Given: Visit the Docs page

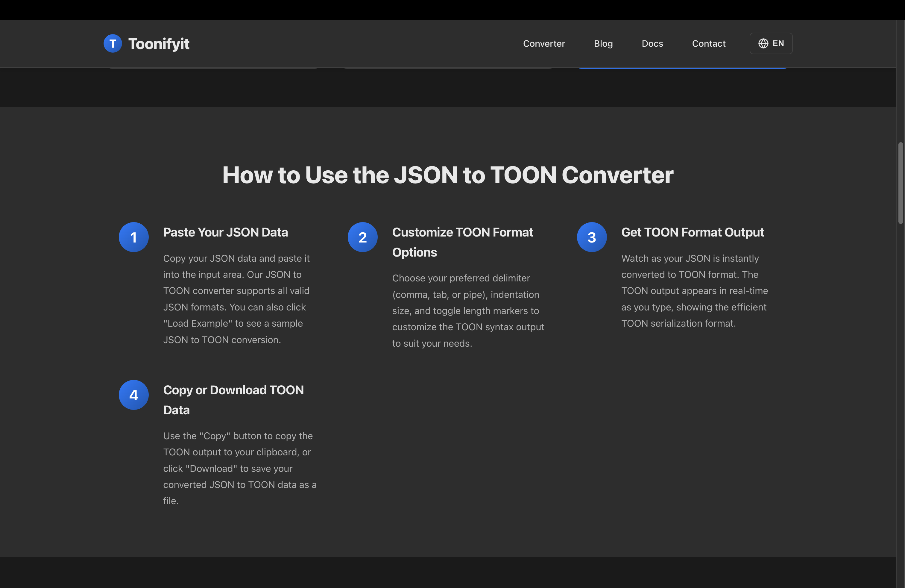Looking at the screenshot, I should pyautogui.click(x=652, y=43).
